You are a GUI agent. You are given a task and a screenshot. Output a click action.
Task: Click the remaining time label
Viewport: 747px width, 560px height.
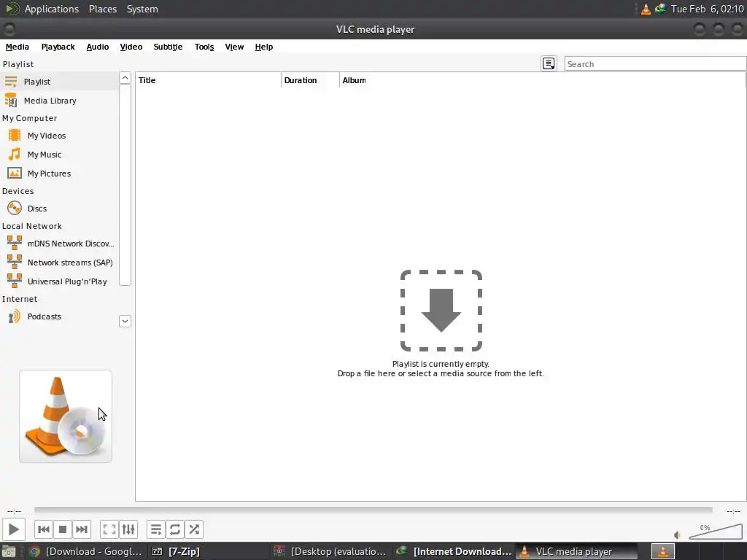(x=733, y=511)
